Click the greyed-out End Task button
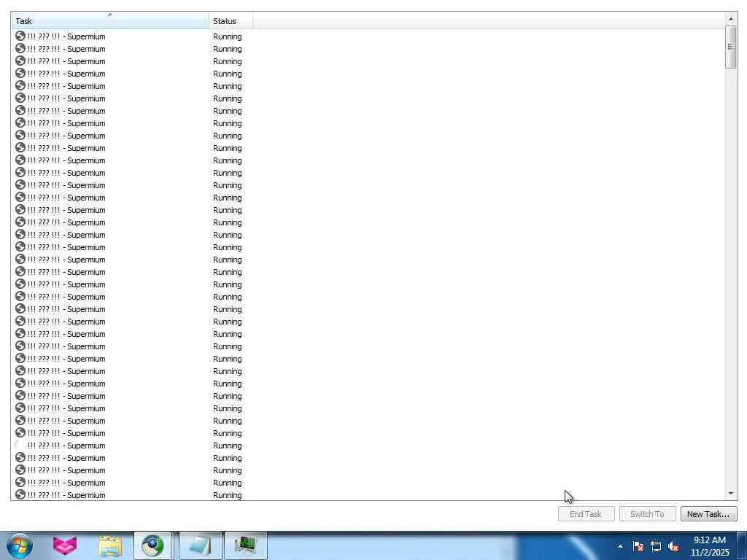The width and height of the screenshot is (747, 560). pos(586,514)
